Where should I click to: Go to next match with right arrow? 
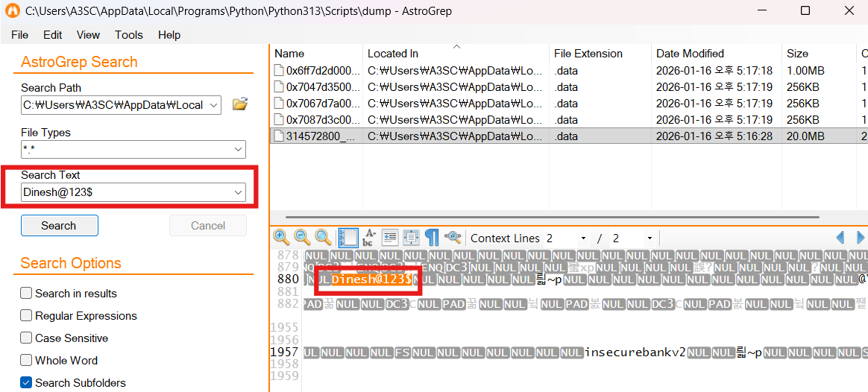click(861, 238)
